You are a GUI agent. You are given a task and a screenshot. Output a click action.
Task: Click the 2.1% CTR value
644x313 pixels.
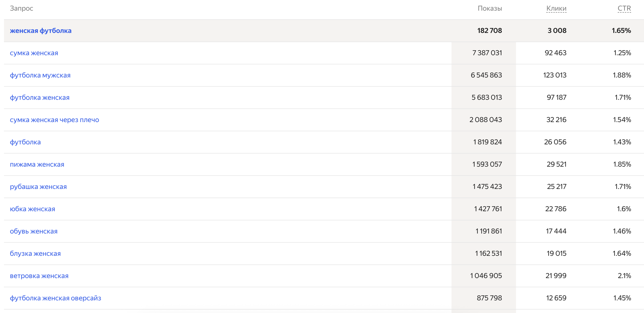(x=624, y=276)
